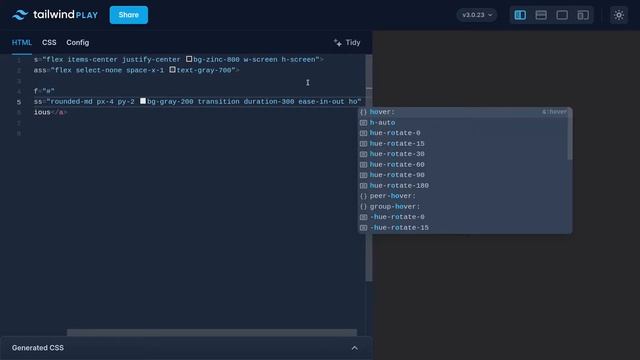Choose the hue-rotate-0 suggestion
This screenshot has height=360, width=640.
coord(463,133)
